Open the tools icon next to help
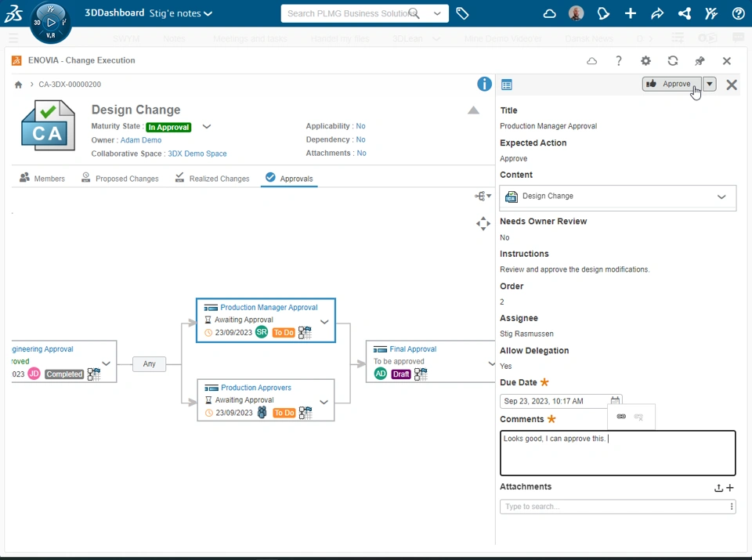The height and width of the screenshot is (560, 752). pyautogui.click(x=711, y=13)
